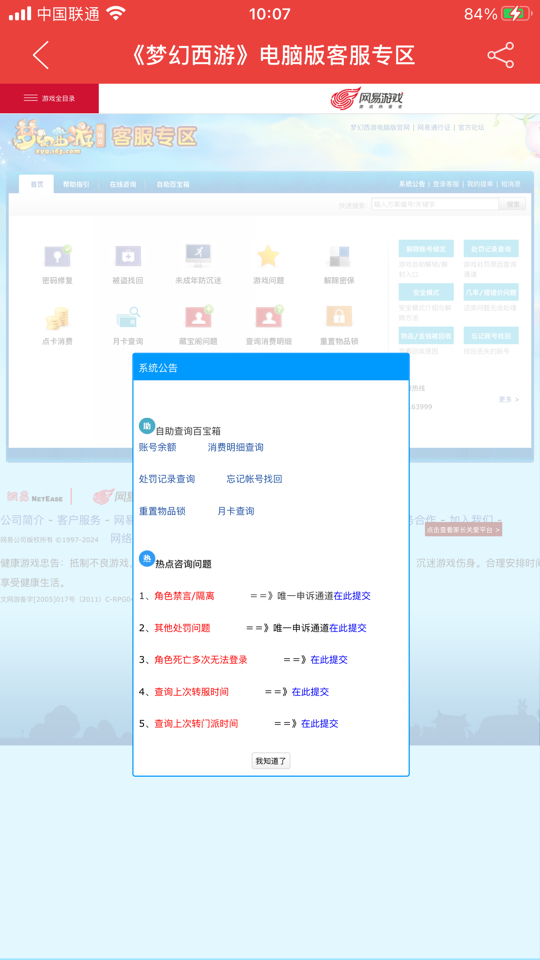Tap the back arrow in the header
The height and width of the screenshot is (960, 540).
(40, 55)
